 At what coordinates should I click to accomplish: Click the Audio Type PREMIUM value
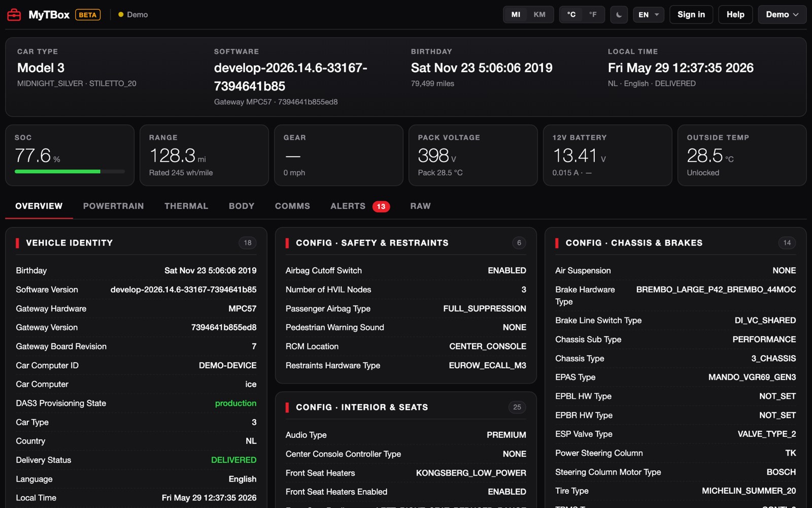(506, 435)
